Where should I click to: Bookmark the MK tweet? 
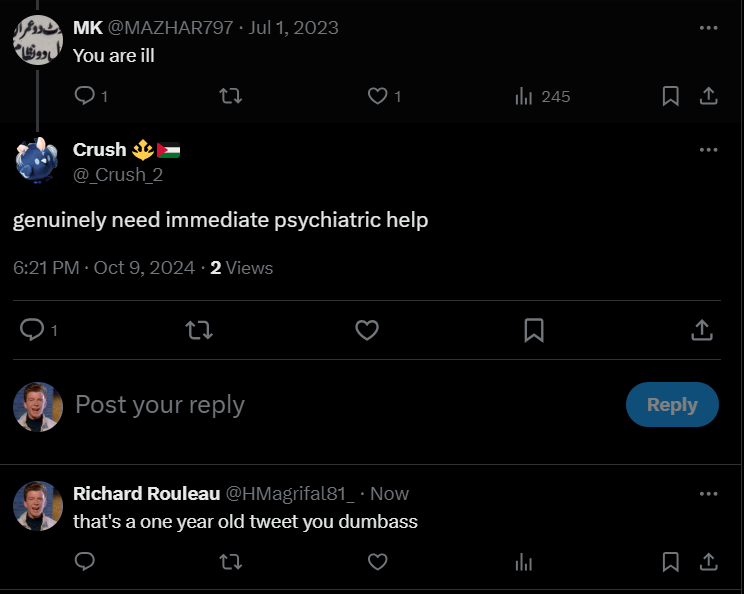(670, 96)
